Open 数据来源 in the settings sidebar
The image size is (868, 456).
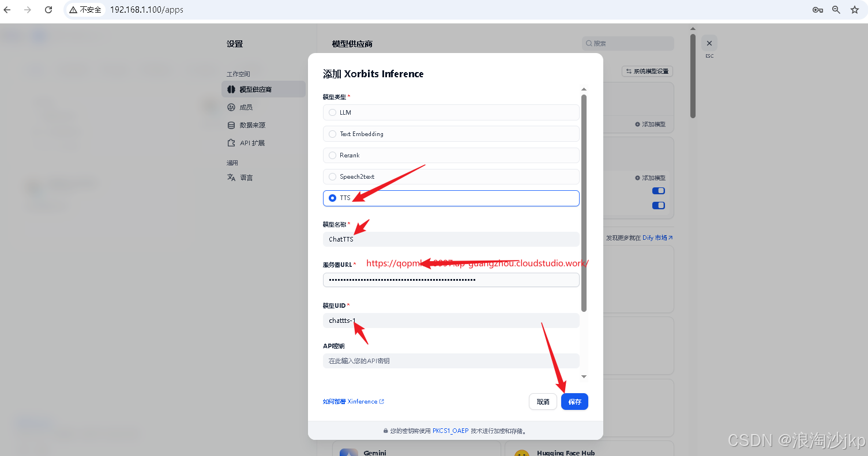point(264,125)
